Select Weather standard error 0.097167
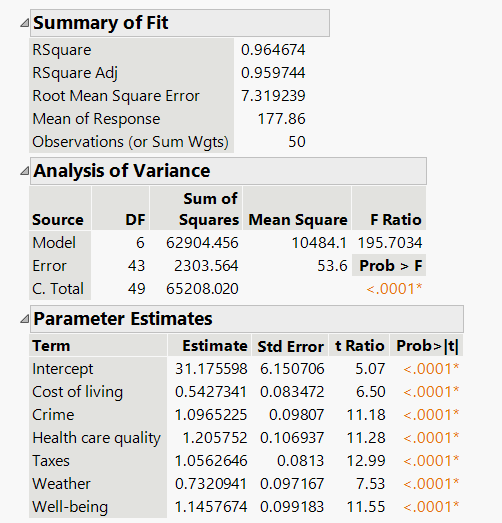 tap(292, 484)
